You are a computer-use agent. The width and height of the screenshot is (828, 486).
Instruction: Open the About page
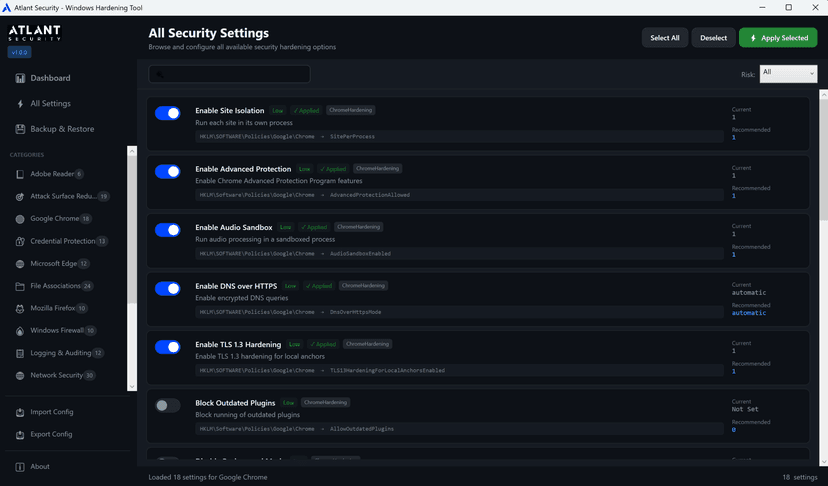coord(40,467)
